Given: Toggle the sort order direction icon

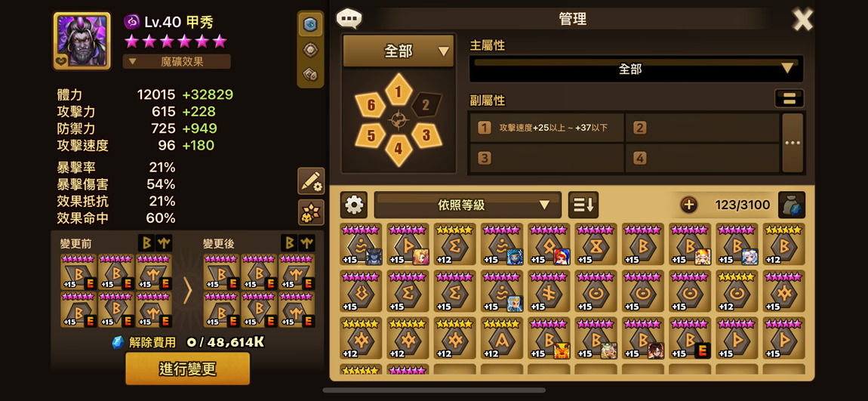Looking at the screenshot, I should coord(583,205).
